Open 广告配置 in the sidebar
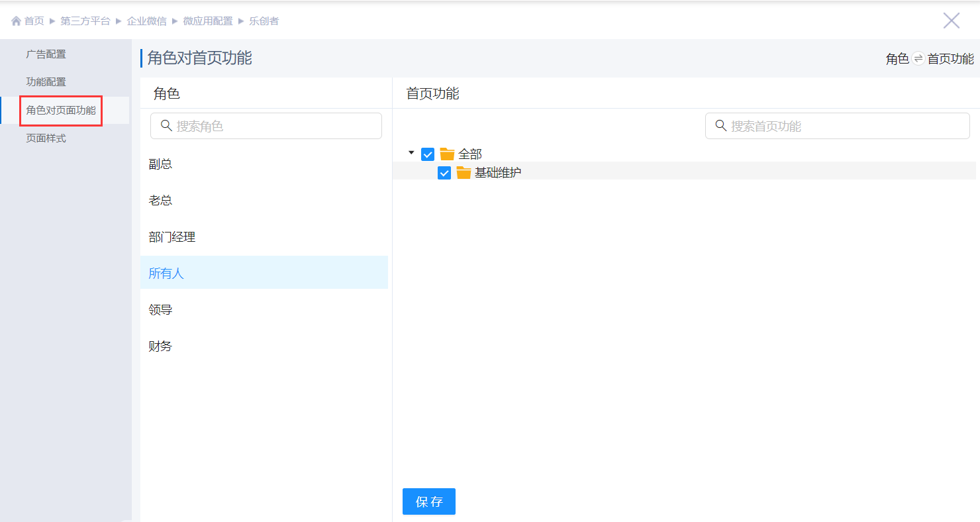Viewport: 980px width, 522px height. (x=46, y=54)
